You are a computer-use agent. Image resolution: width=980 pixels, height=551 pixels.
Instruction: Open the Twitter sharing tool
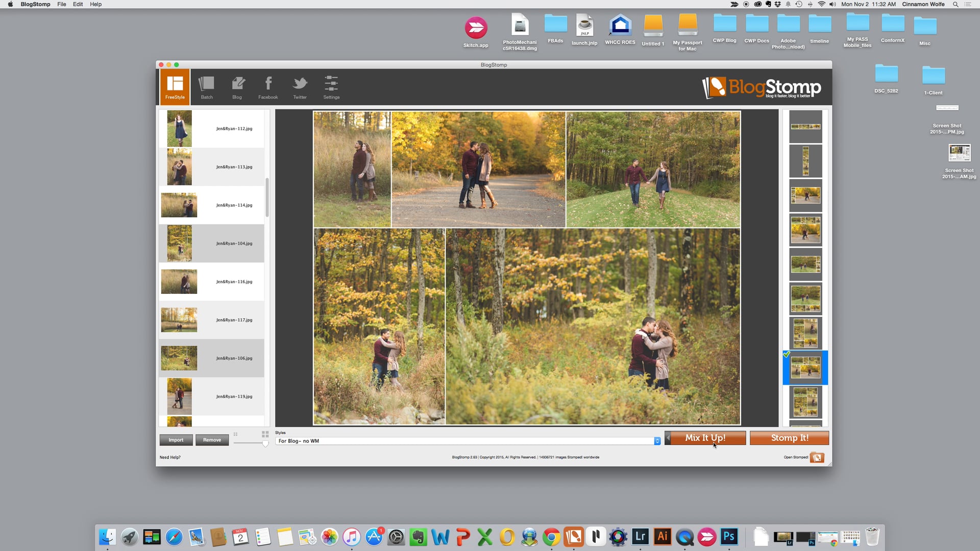pos(300,86)
